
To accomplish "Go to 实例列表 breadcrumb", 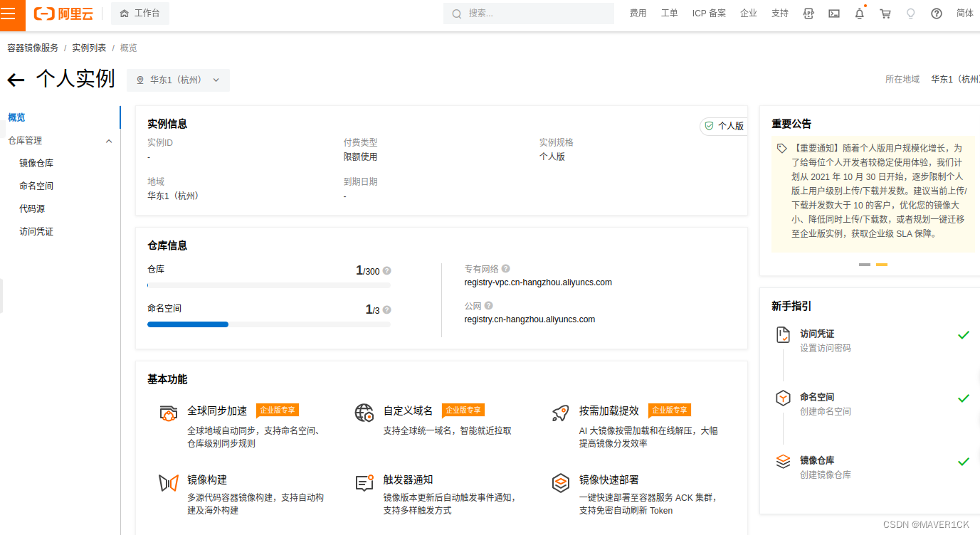I will tap(89, 48).
